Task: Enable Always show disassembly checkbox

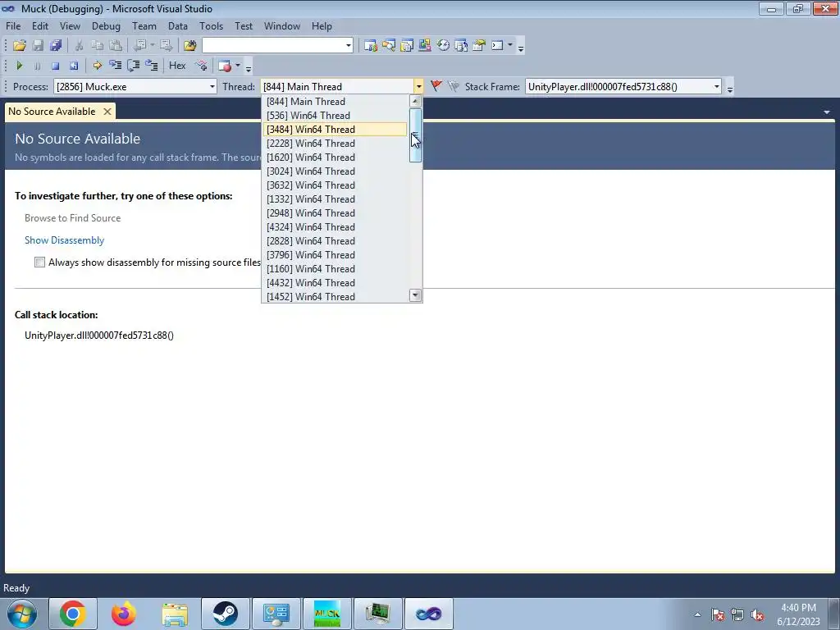Action: click(x=39, y=262)
